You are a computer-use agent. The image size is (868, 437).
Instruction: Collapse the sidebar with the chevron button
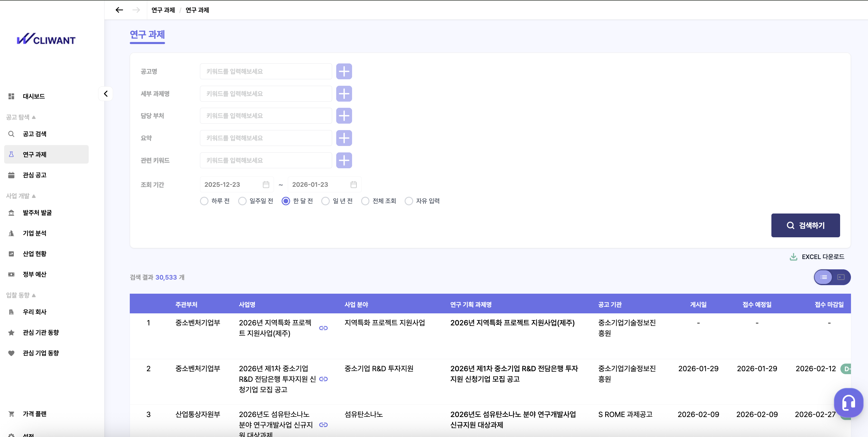(x=105, y=93)
